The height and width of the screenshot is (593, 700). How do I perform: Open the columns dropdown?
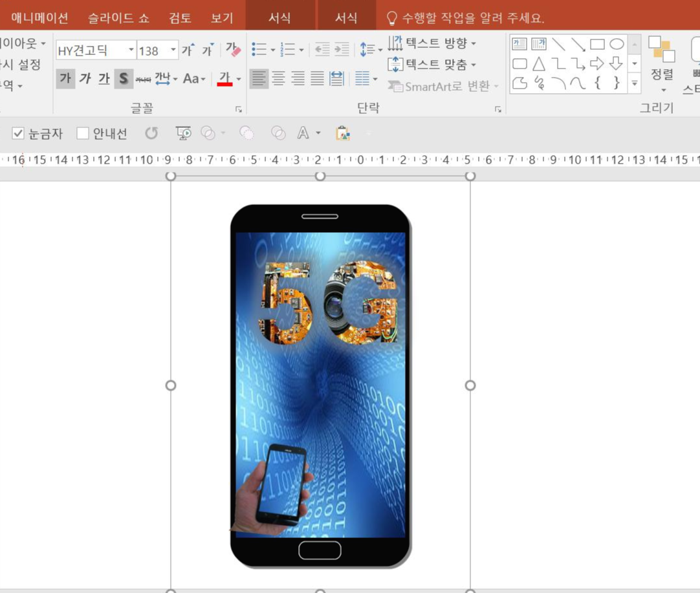coord(366,78)
